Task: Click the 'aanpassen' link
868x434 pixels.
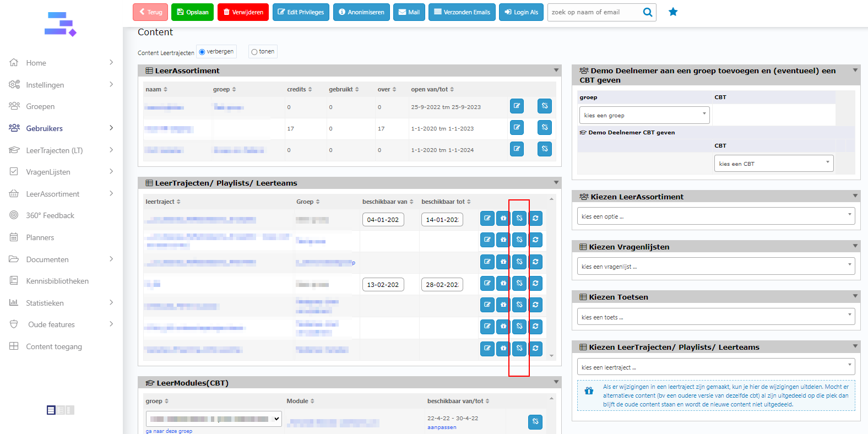Action: [442, 427]
